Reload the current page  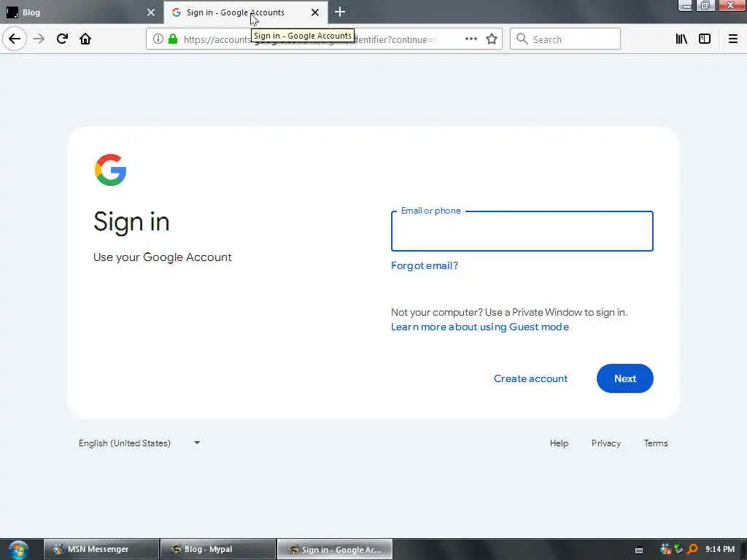click(x=62, y=39)
